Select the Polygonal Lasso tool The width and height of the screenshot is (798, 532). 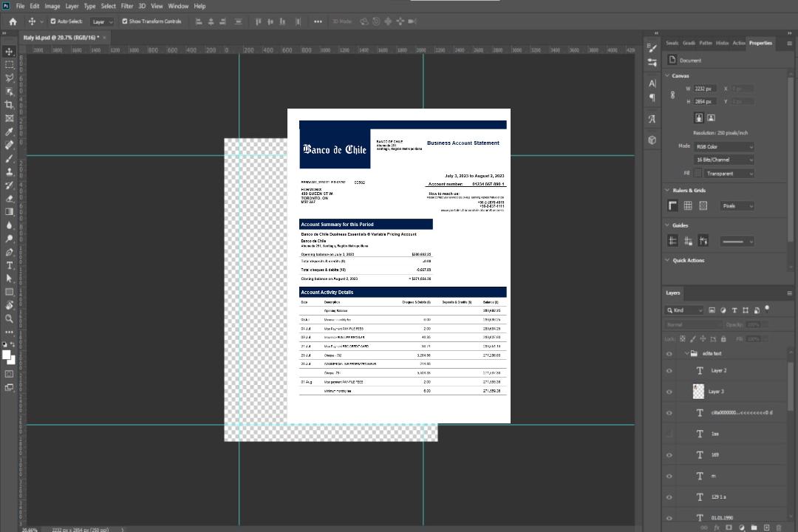pos(9,78)
